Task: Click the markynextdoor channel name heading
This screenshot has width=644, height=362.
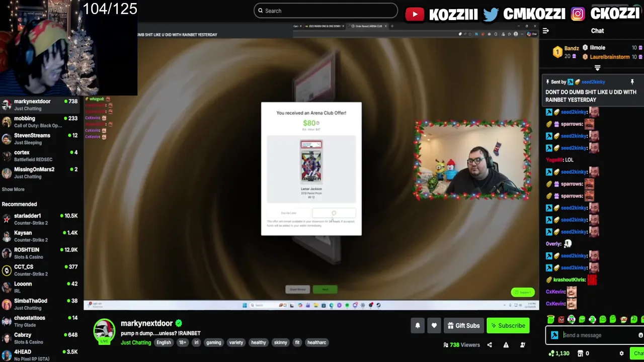Action: [147, 323]
